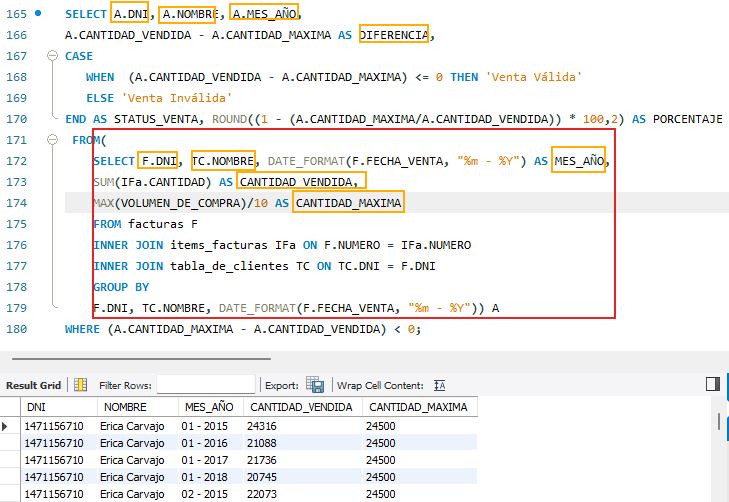This screenshot has width=729, height=502.
Task: Click the CANTIDAD_MAXIMA column header
Action: point(418,407)
